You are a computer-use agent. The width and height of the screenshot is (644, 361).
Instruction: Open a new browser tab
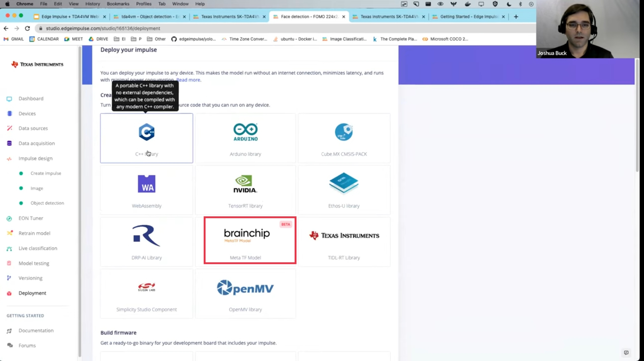[516, 16]
